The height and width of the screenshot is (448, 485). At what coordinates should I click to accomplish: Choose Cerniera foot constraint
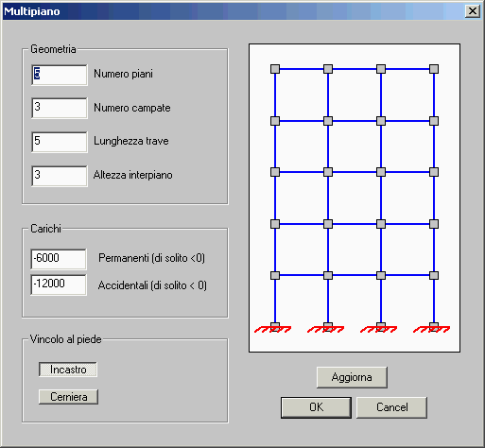(68, 397)
